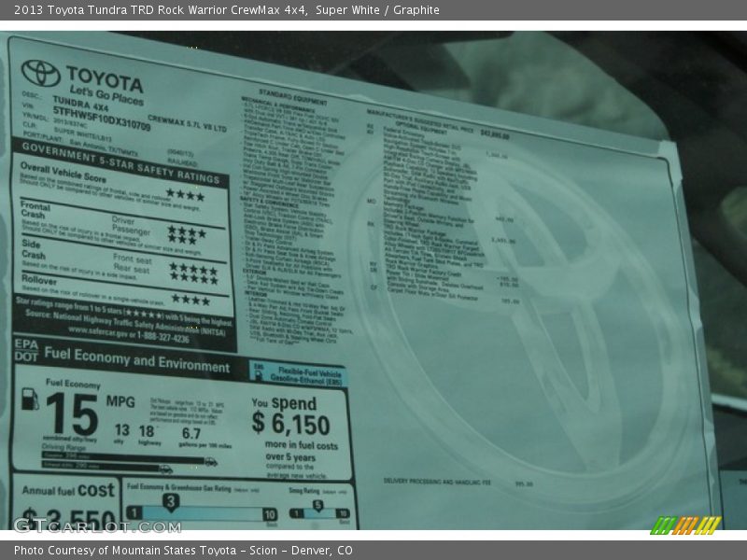This screenshot has width=747, height=560.
Task: Click the fuel pump icon beside 15 MPG
Action: coord(30,400)
